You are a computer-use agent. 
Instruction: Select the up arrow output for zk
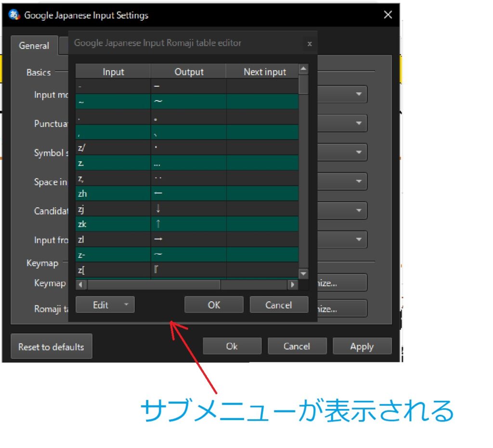(189, 224)
